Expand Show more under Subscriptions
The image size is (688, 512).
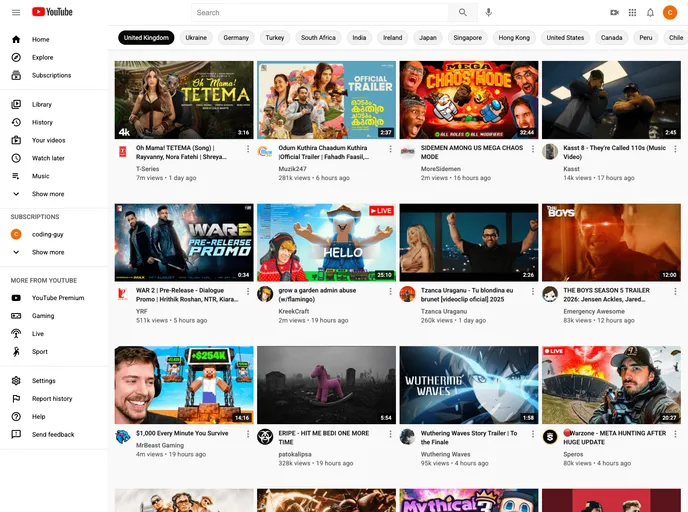(54, 252)
